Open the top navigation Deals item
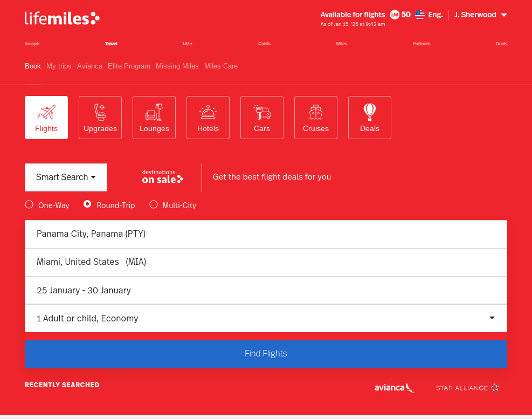 pos(501,44)
